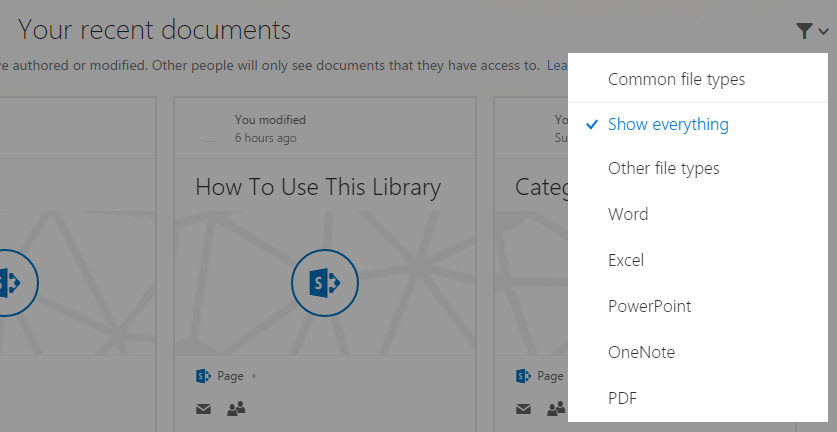
Task: Filter documents by Word
Action: [628, 214]
